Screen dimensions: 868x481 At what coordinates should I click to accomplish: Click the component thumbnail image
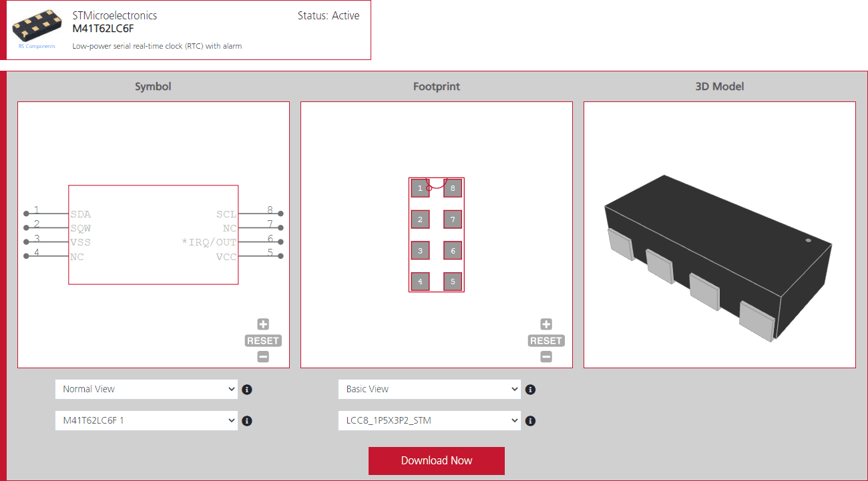(x=37, y=25)
